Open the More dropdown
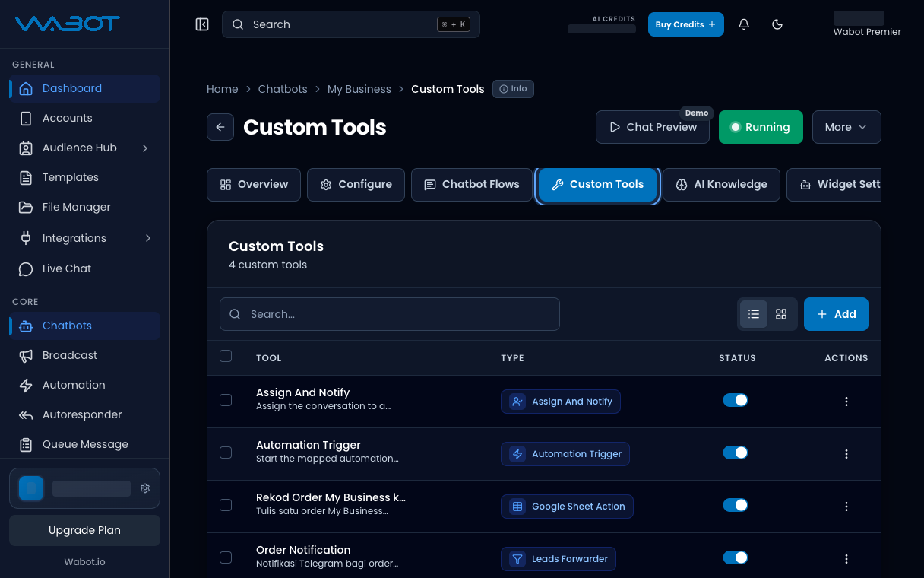 (x=846, y=127)
